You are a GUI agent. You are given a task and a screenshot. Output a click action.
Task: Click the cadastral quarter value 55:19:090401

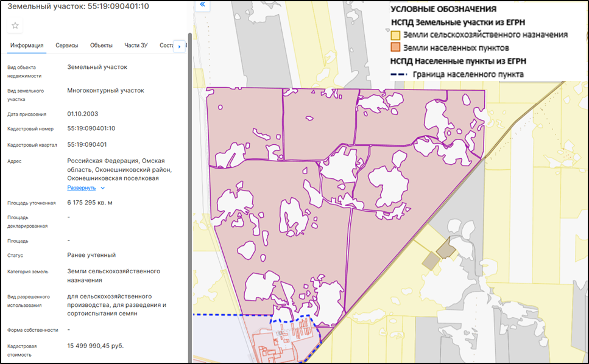point(87,145)
